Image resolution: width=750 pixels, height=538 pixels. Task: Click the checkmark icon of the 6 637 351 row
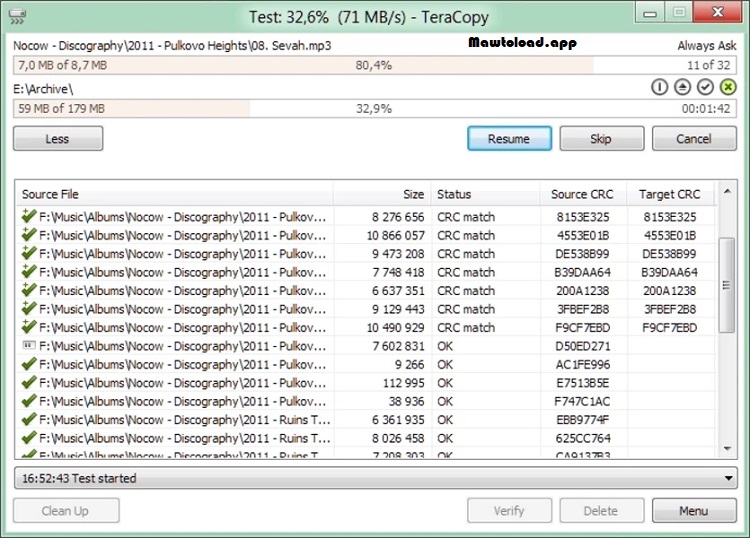29,290
